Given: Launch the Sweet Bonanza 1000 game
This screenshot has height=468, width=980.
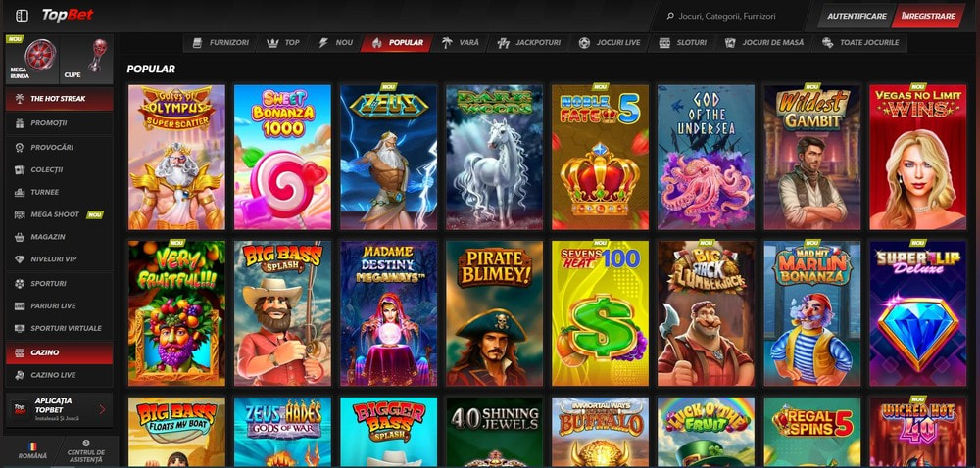Looking at the screenshot, I should click(x=282, y=158).
